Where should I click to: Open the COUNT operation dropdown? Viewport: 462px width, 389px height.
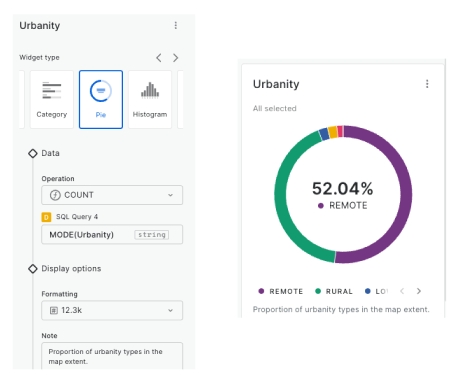point(112,195)
